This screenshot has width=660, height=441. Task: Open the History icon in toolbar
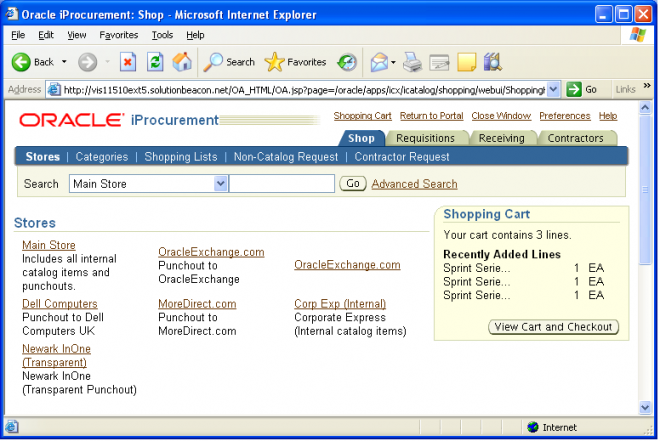pos(347,62)
